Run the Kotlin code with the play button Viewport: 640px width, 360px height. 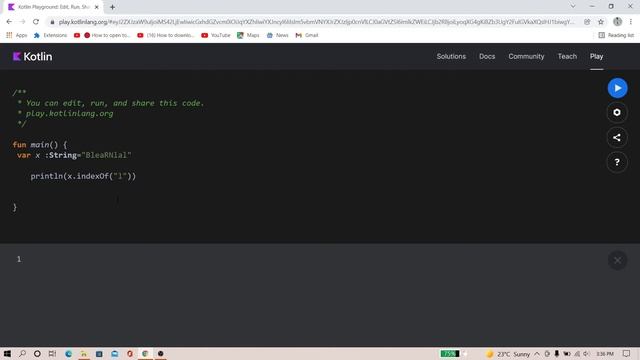click(x=617, y=88)
